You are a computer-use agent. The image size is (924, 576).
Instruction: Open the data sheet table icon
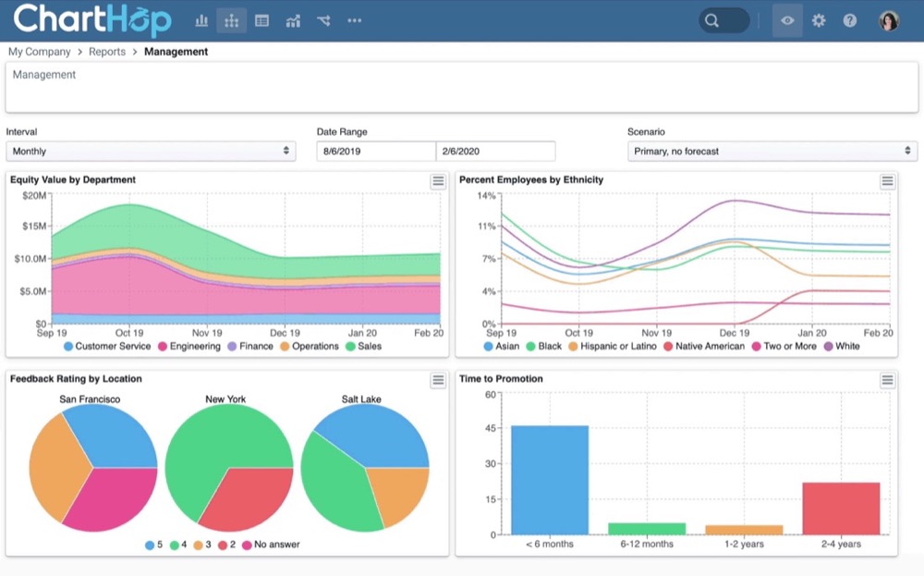click(x=262, y=20)
